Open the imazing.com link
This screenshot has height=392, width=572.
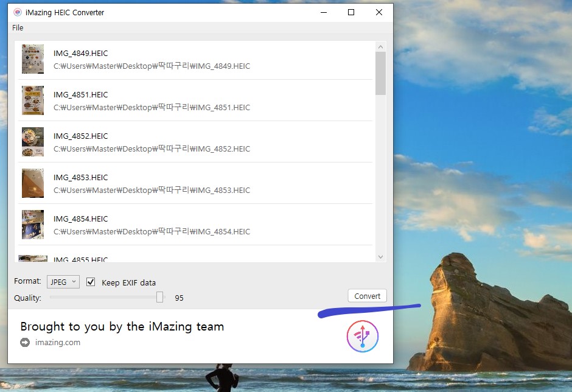(x=58, y=342)
